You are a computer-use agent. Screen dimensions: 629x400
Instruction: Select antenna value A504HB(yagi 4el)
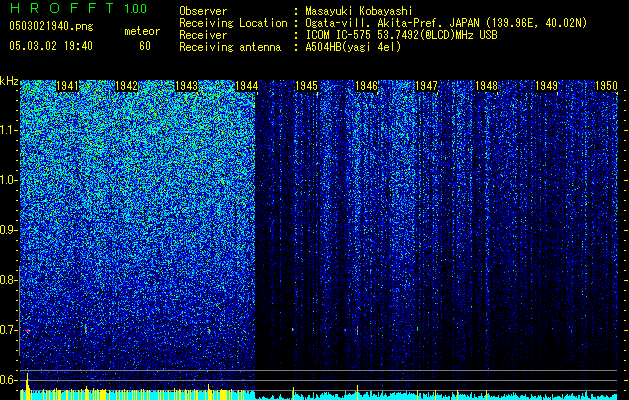point(353,47)
